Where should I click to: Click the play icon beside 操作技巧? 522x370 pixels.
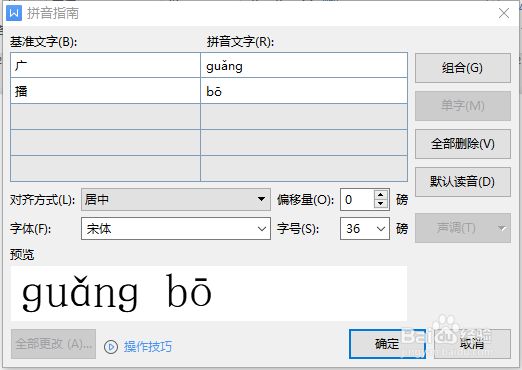pyautogui.click(x=111, y=347)
